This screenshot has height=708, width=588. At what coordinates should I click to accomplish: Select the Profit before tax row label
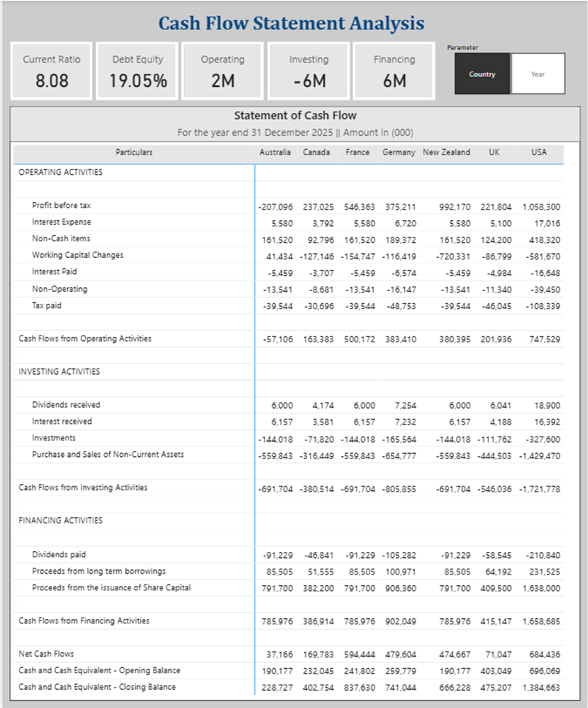pyautogui.click(x=62, y=205)
